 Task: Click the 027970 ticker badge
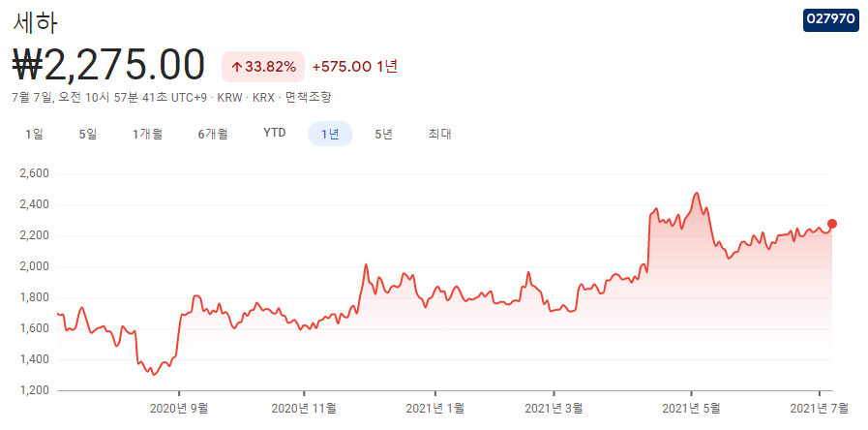click(831, 20)
